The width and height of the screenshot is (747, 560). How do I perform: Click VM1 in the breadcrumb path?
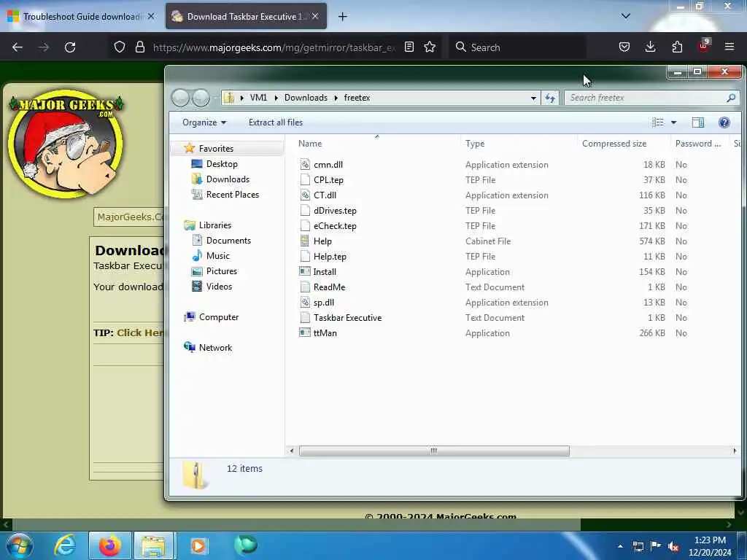point(258,98)
